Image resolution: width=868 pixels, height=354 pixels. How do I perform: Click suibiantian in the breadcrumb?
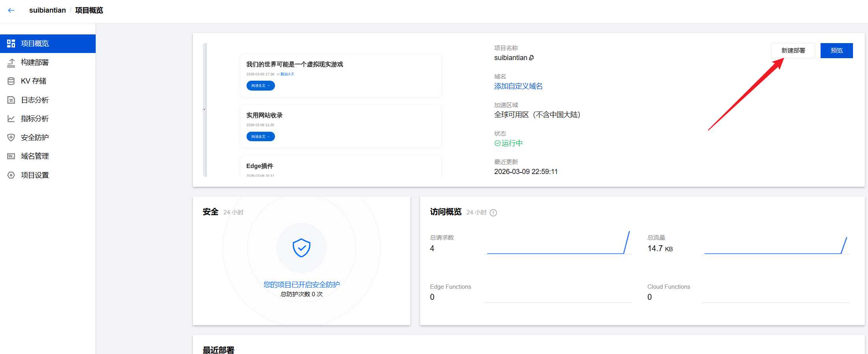47,10
